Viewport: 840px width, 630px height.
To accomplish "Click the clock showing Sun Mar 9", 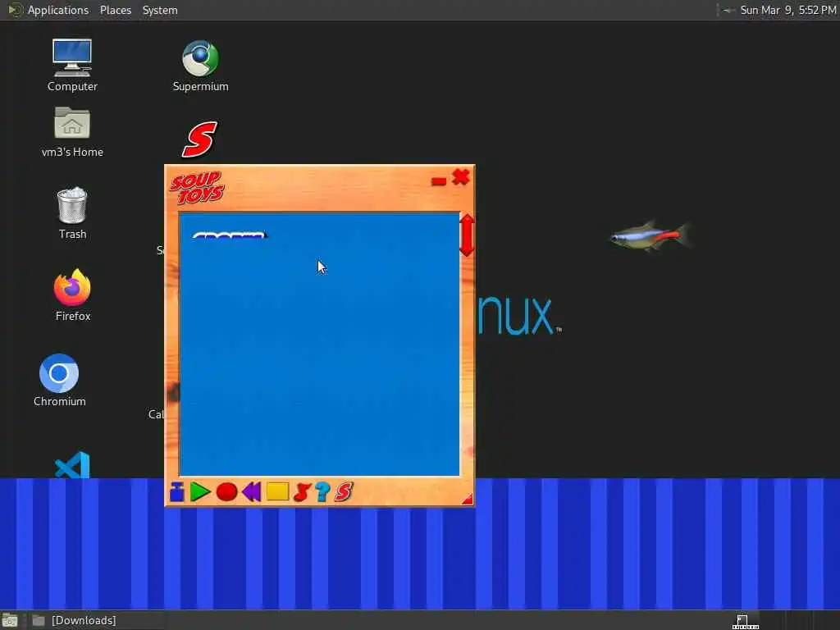I will click(x=788, y=10).
